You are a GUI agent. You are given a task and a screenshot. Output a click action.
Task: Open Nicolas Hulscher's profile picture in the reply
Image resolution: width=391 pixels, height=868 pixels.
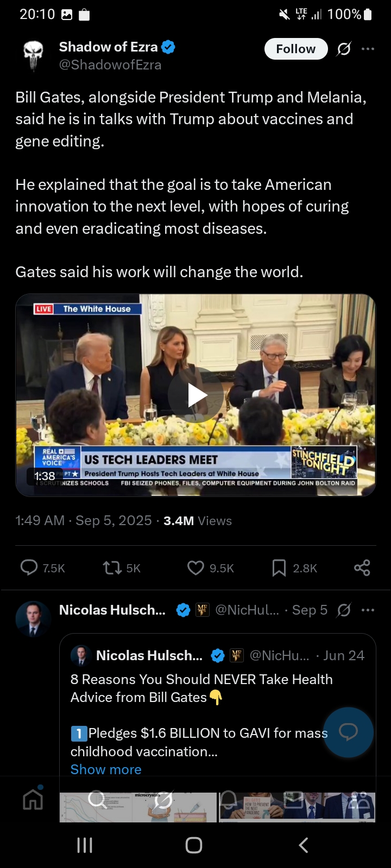(x=33, y=618)
